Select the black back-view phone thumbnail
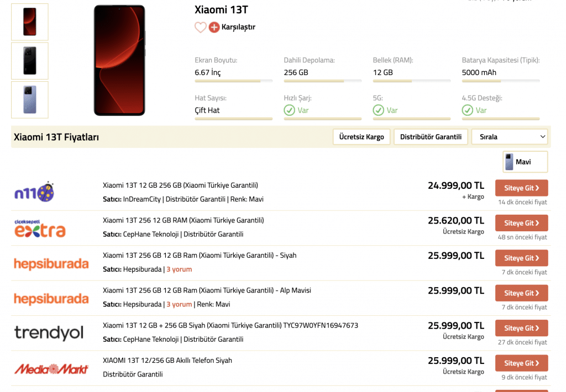Viewport: 566px width, 392px height. [30, 61]
